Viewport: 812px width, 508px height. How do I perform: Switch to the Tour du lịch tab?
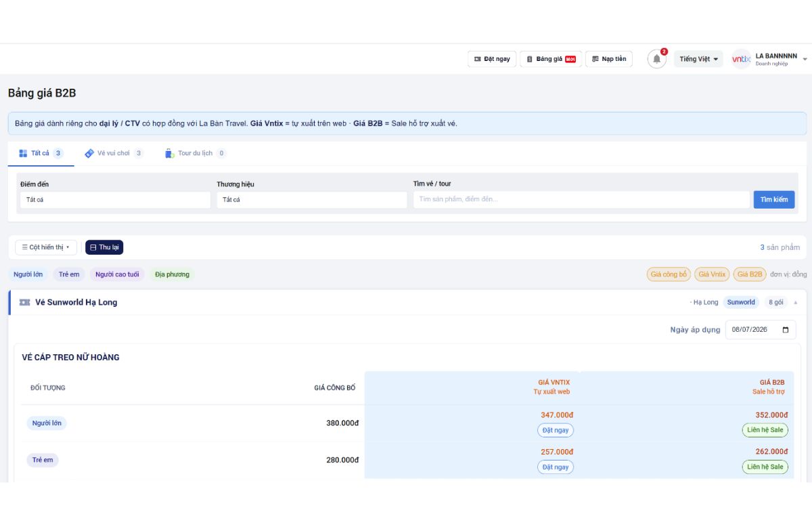195,153
